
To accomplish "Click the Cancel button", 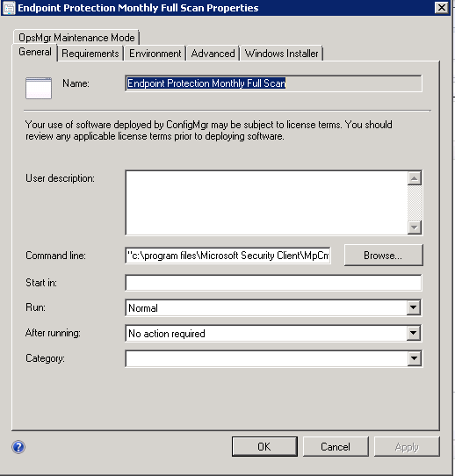I will [336, 446].
